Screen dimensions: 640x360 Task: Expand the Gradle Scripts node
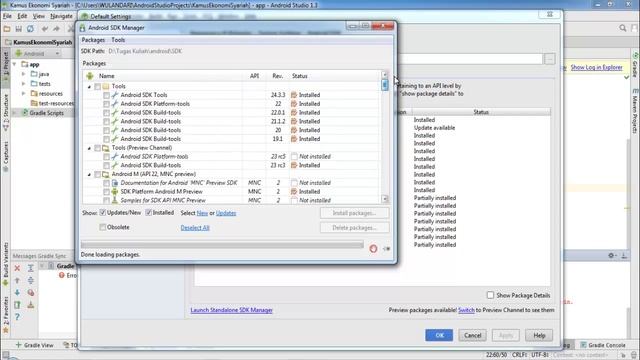coord(15,113)
